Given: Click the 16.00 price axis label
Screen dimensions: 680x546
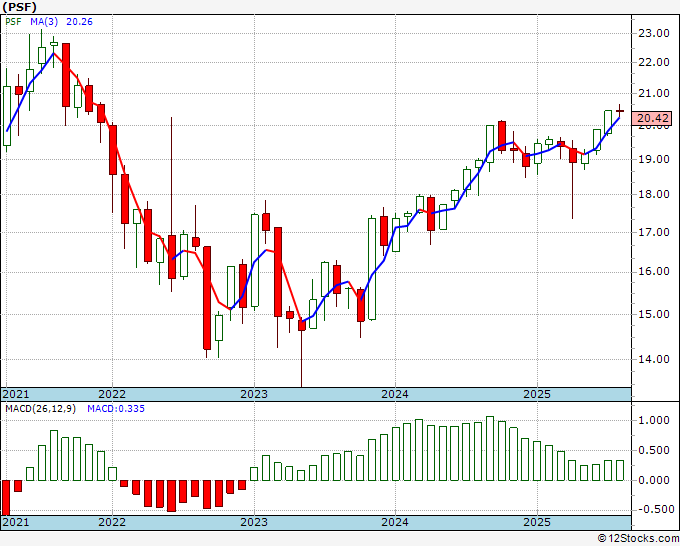Looking at the screenshot, I should point(654,272).
